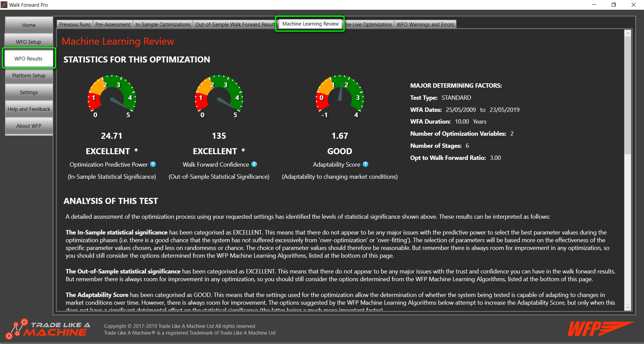Click Number of Stages value
The image size is (644, 344).
point(467,146)
